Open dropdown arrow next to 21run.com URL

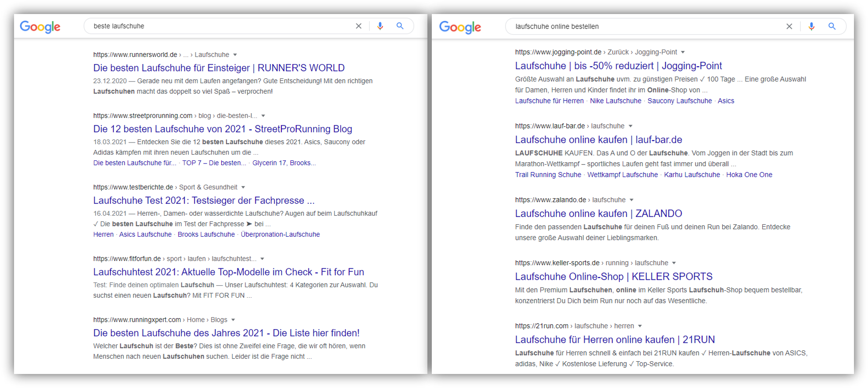[x=640, y=326]
